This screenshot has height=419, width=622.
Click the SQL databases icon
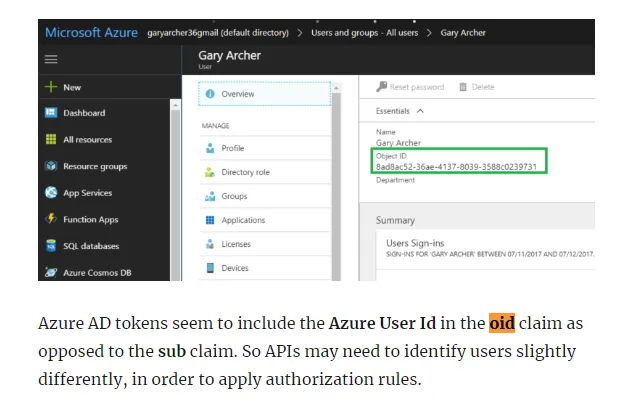(x=51, y=246)
